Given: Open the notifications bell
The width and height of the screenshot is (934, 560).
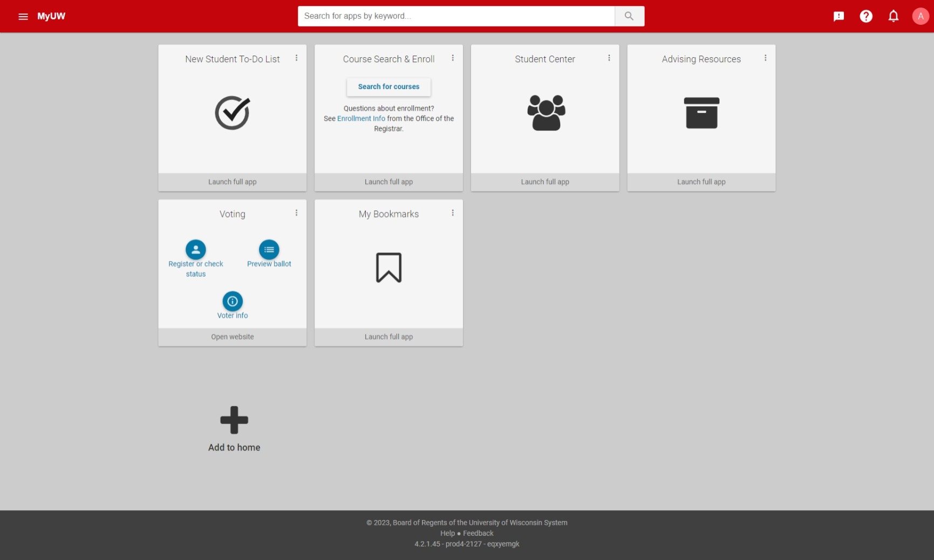Looking at the screenshot, I should [894, 16].
